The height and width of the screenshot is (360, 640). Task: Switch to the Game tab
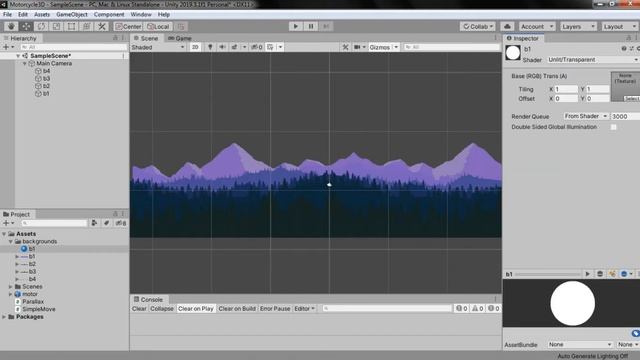pos(180,38)
